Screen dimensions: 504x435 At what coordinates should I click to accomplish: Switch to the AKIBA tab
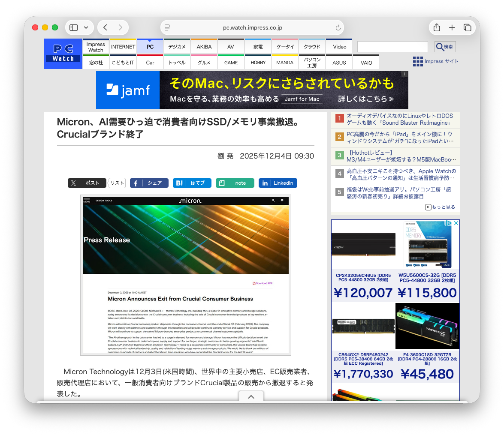click(204, 47)
